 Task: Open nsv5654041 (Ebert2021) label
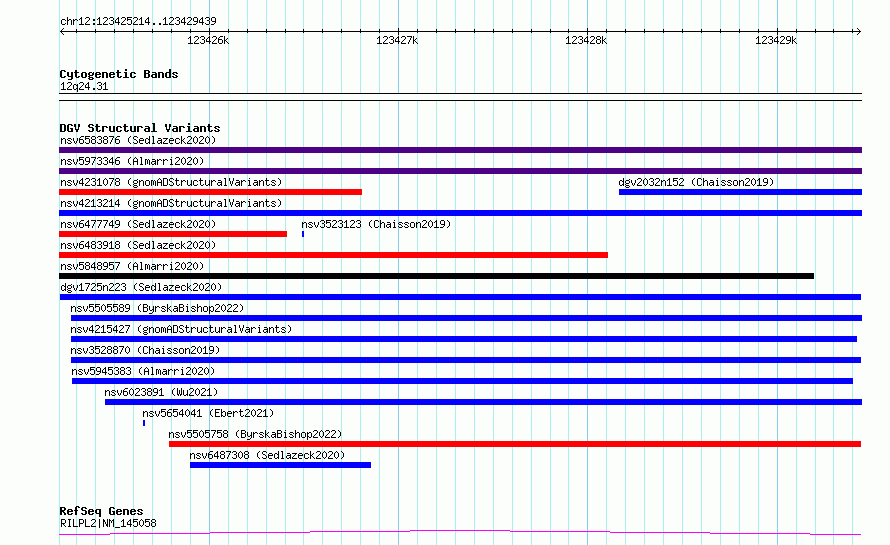[208, 413]
